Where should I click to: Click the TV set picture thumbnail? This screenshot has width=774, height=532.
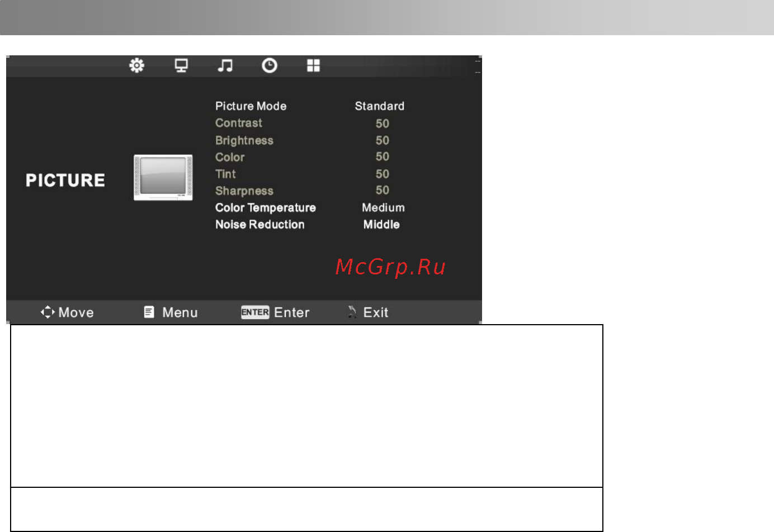click(x=163, y=177)
